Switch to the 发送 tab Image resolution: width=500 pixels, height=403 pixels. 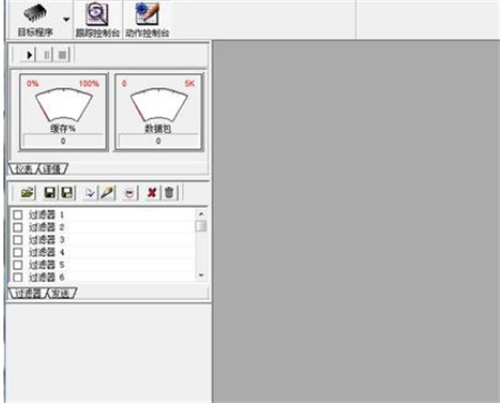pyautogui.click(x=61, y=293)
